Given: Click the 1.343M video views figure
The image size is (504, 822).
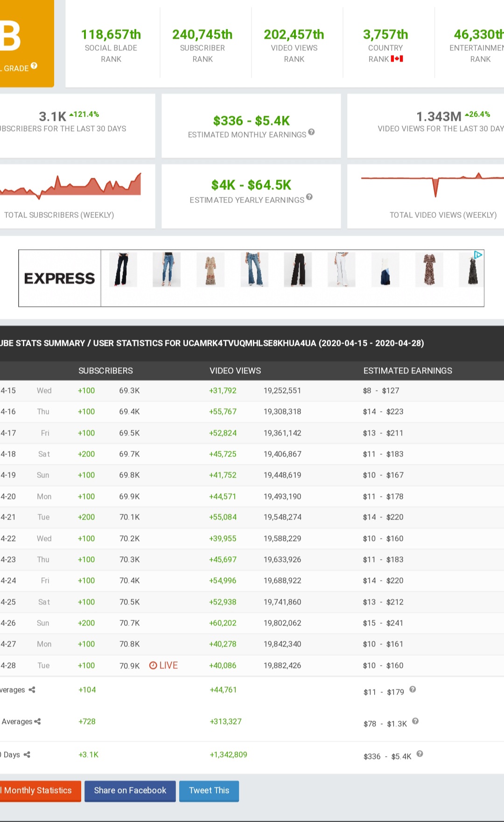Looking at the screenshot, I should [x=439, y=116].
